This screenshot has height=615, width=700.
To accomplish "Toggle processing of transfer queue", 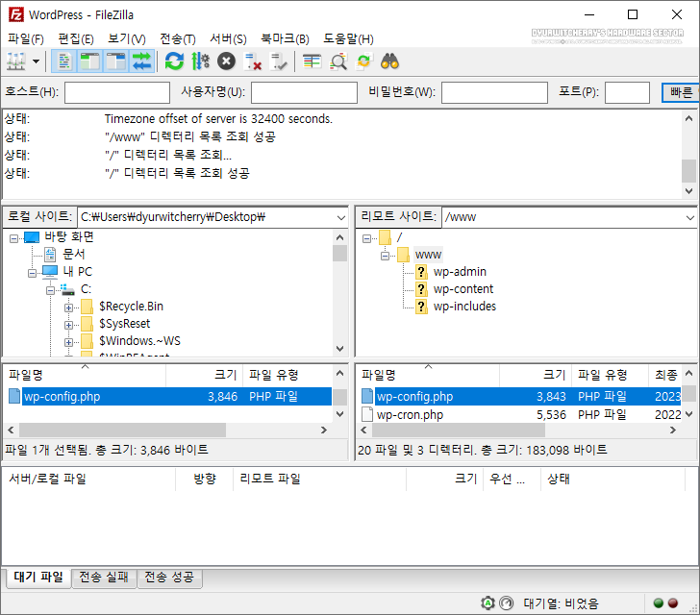I will 200,61.
